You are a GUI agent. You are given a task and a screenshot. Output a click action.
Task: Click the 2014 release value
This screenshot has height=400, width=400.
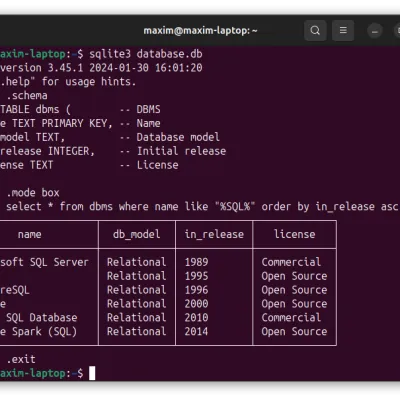point(196,332)
